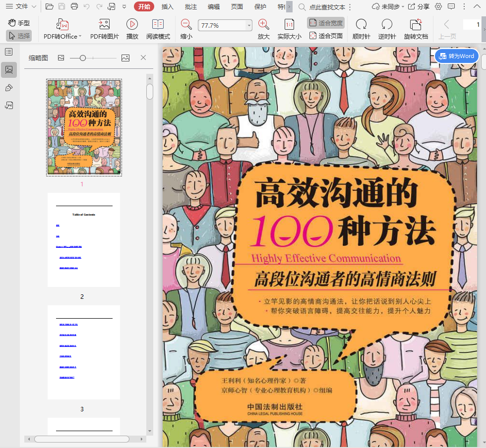The image size is (486, 448).
Task: Start 播放 slideshow playback
Action: (x=132, y=29)
